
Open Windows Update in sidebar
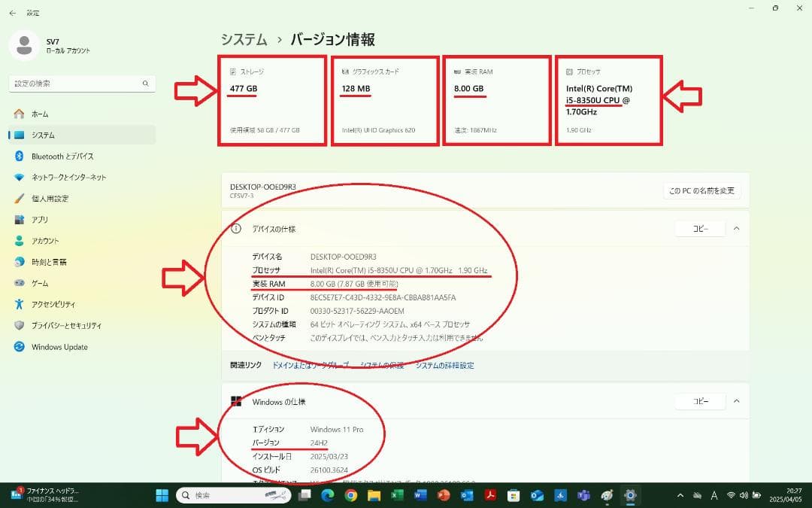[59, 347]
